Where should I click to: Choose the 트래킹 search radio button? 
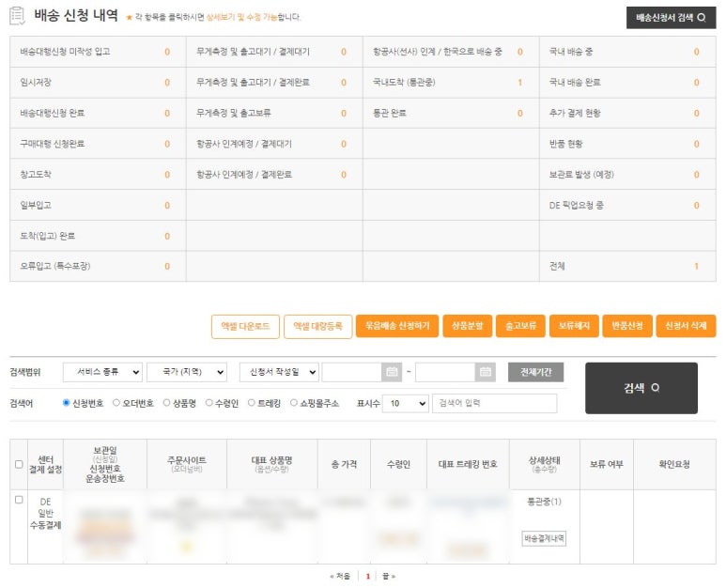[250, 403]
